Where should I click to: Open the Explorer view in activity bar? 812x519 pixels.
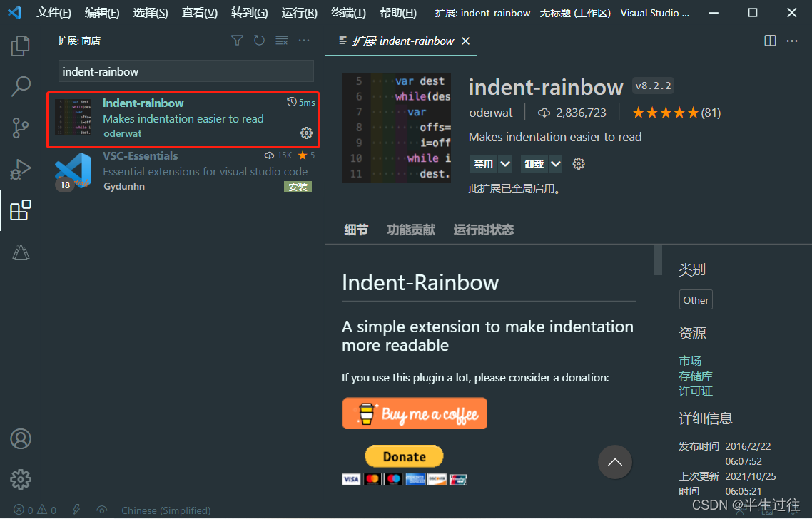pyautogui.click(x=20, y=46)
